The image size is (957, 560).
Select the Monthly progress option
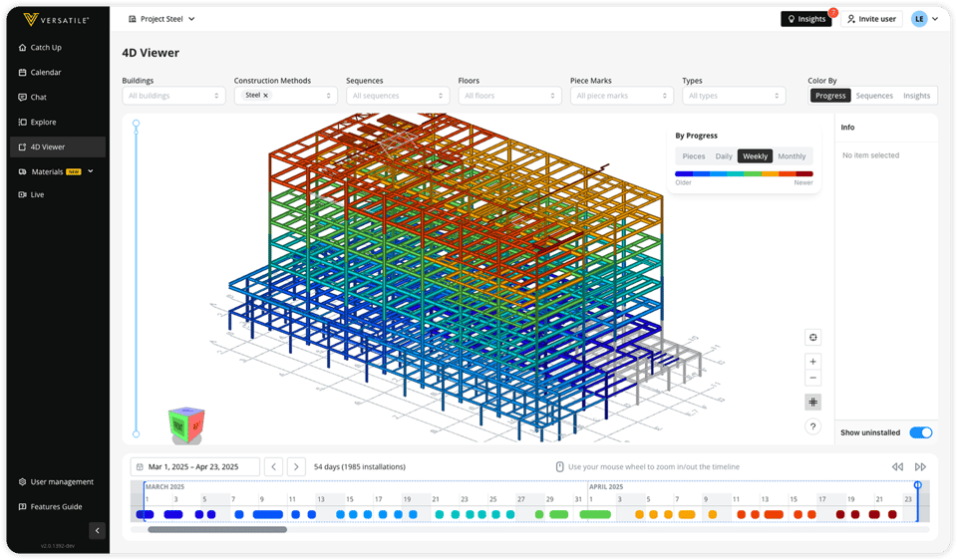(x=792, y=156)
